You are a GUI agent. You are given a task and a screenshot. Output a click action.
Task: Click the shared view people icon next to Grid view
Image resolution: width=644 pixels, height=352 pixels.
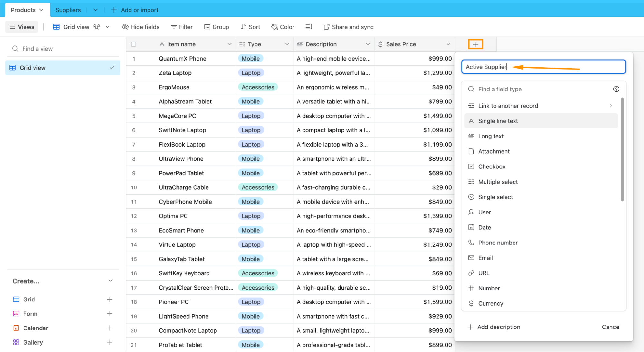pyautogui.click(x=97, y=27)
